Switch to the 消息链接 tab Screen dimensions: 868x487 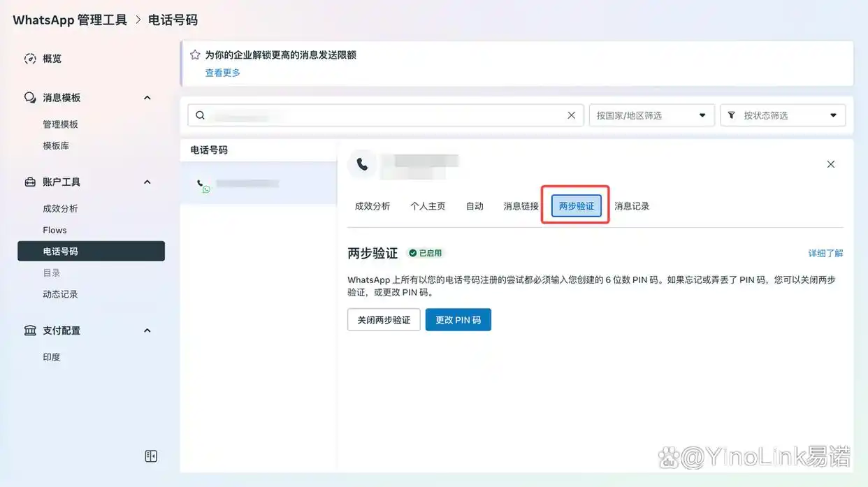pos(521,206)
